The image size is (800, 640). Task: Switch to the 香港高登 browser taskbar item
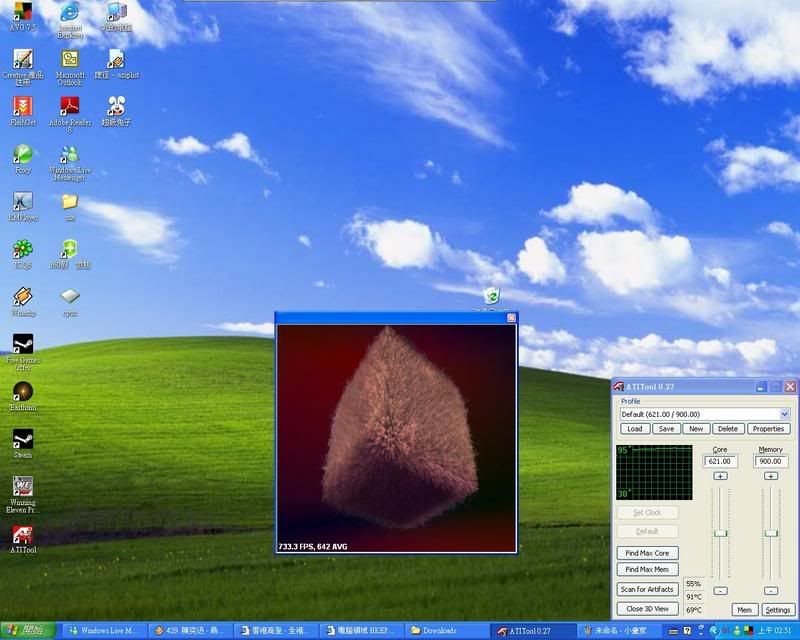point(276,630)
